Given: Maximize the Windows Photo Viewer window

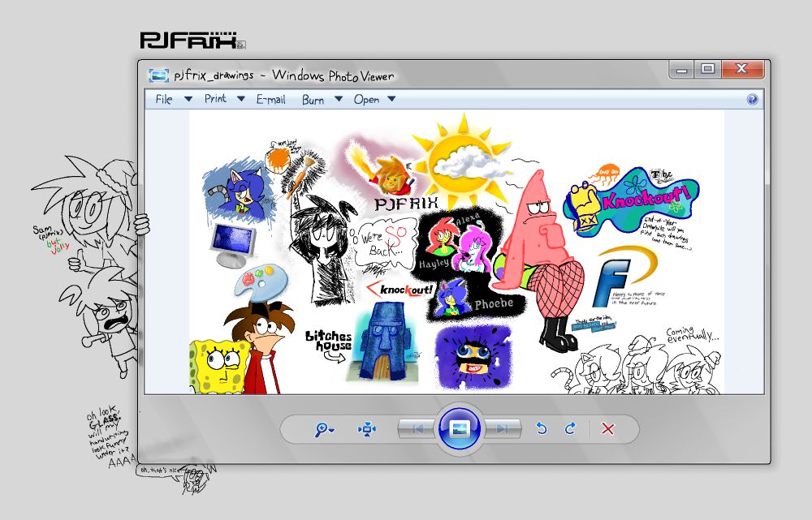Looking at the screenshot, I should coord(708,69).
